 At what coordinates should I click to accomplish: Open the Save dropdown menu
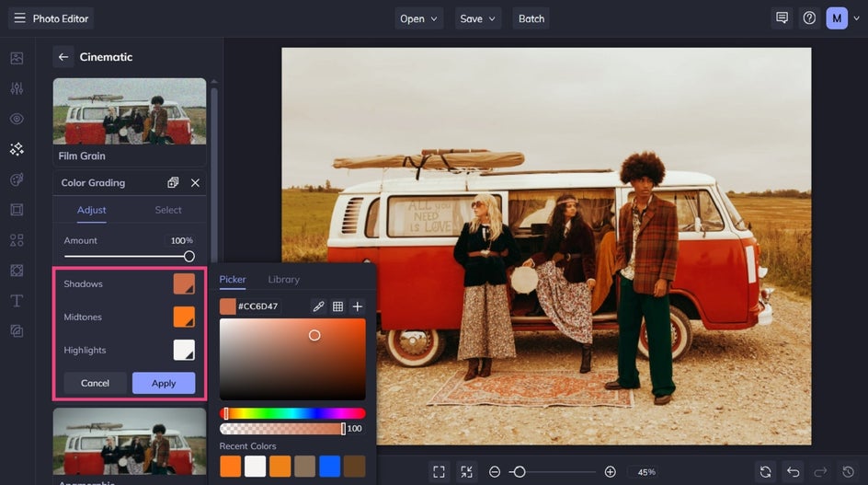tap(478, 18)
